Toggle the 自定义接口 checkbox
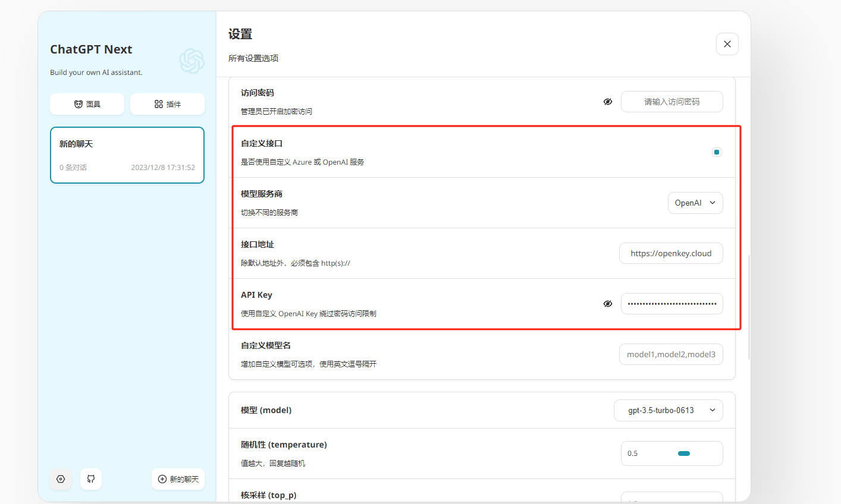Viewport: 841px width, 504px height. [x=717, y=152]
